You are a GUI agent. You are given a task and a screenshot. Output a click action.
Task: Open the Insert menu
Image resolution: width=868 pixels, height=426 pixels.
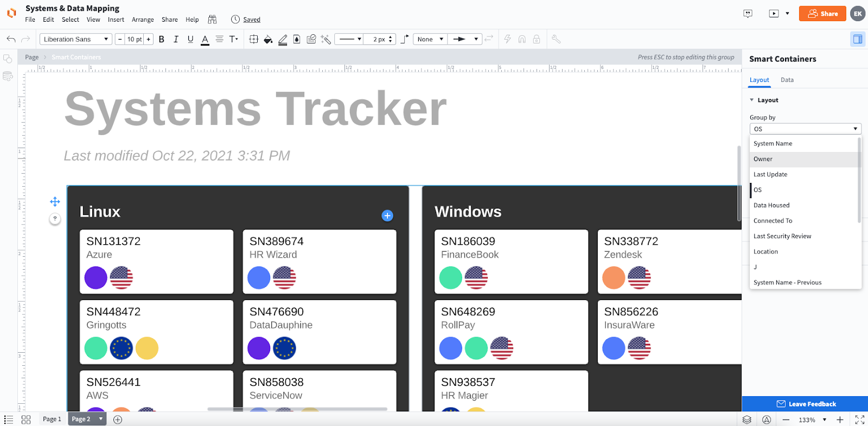[x=116, y=20]
